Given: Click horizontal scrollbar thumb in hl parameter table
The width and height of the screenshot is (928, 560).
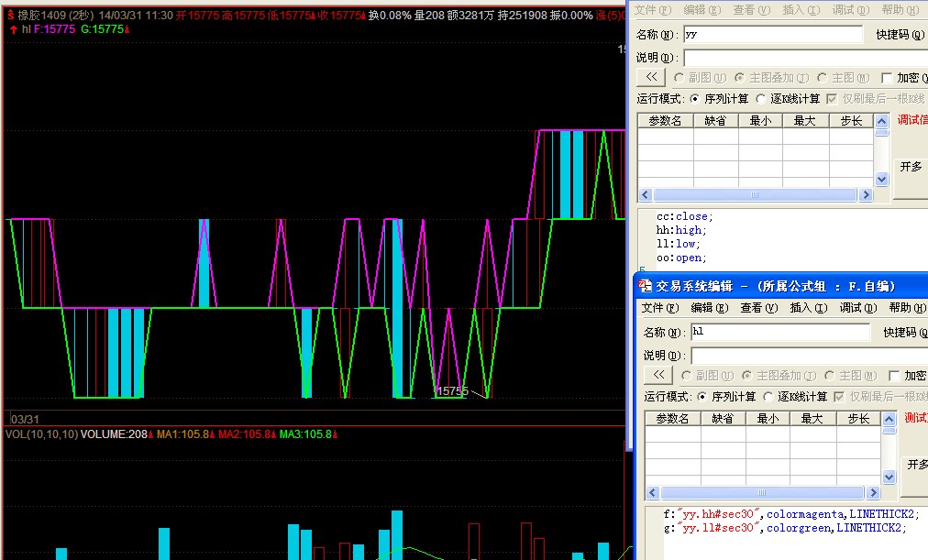Looking at the screenshot, I should click(762, 492).
